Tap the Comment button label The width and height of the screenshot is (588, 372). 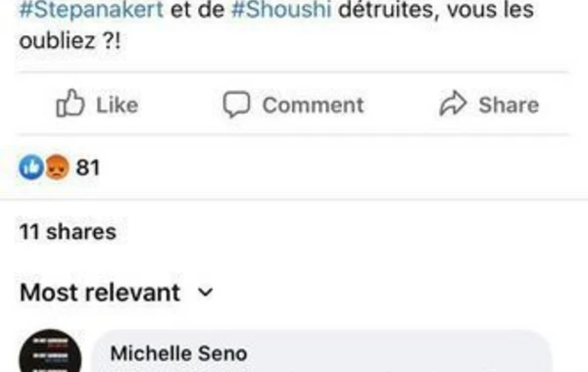tap(314, 105)
